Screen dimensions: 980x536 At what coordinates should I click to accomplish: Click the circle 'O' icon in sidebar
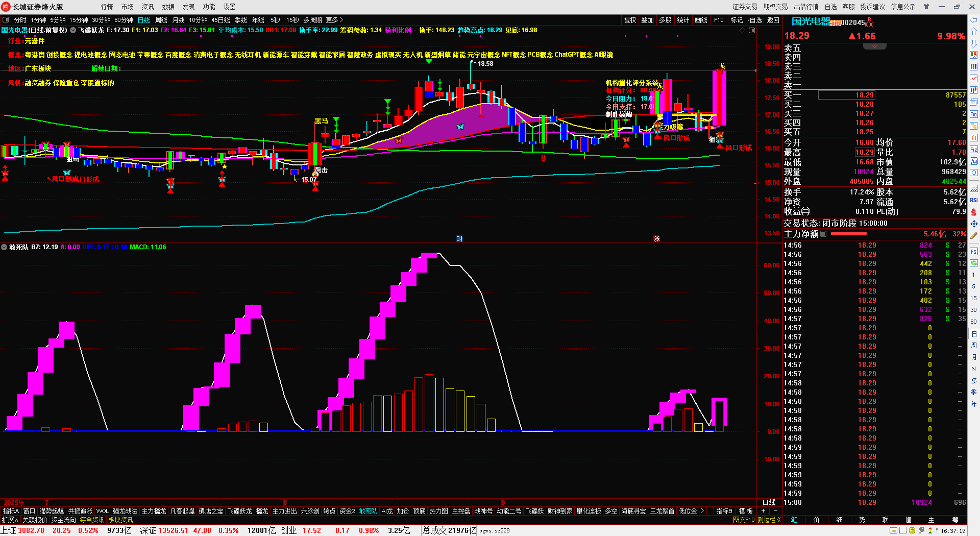974,173
